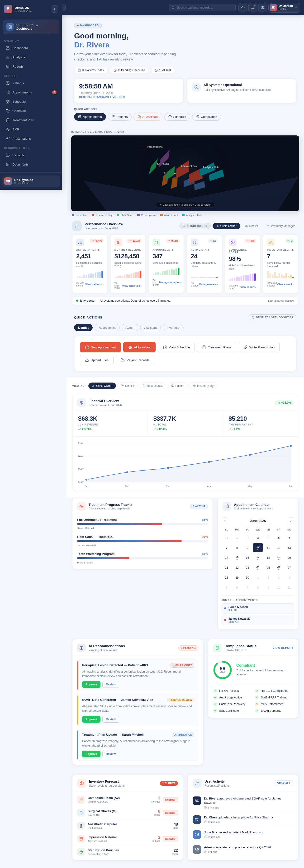Select Receptionist in View As row
304x868 pixels.
[x=152, y=386]
